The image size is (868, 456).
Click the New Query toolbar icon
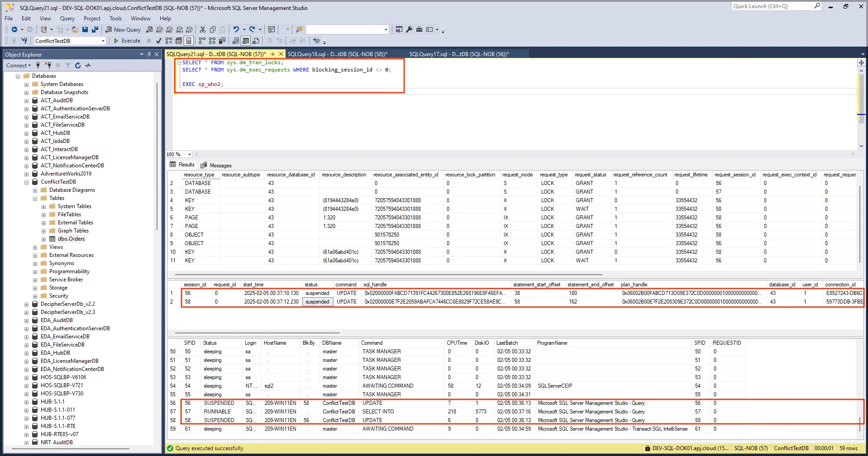point(123,29)
